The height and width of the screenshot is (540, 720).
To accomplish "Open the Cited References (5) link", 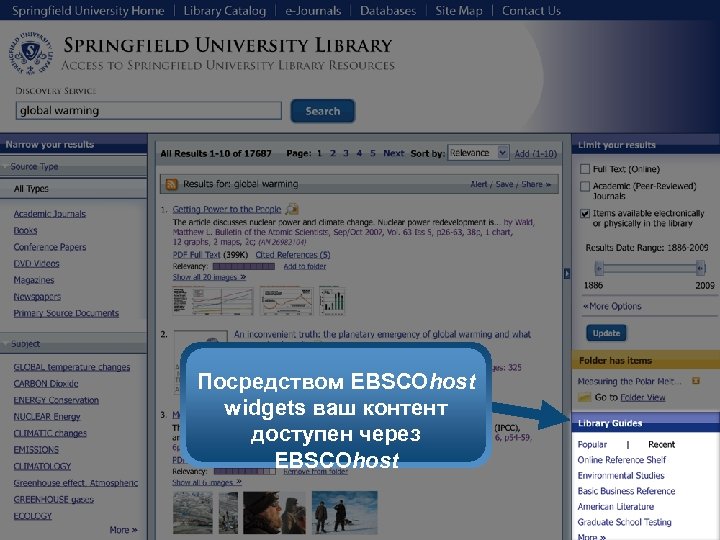I will (293, 255).
